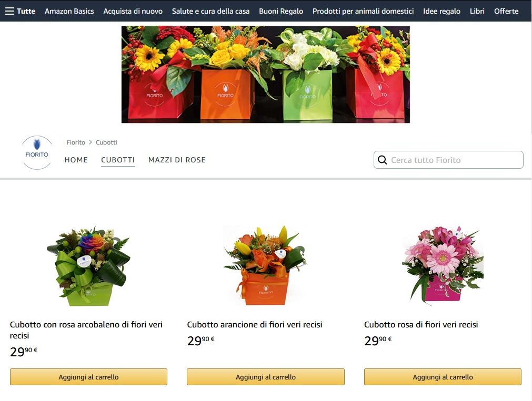
Task: Open the orange cubotto product image
Action: tap(266, 266)
